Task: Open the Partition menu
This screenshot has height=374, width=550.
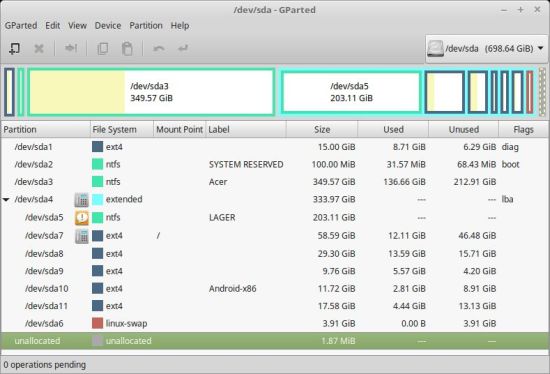Action: click(146, 26)
